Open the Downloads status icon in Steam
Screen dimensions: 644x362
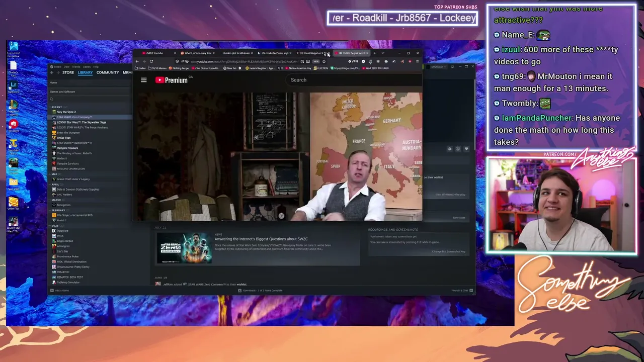click(239, 291)
